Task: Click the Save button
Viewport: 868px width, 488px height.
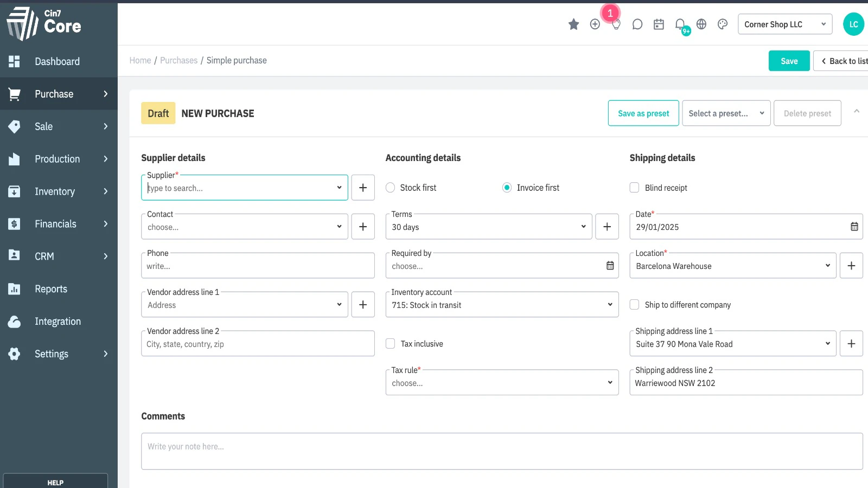Action: pyautogui.click(x=789, y=61)
